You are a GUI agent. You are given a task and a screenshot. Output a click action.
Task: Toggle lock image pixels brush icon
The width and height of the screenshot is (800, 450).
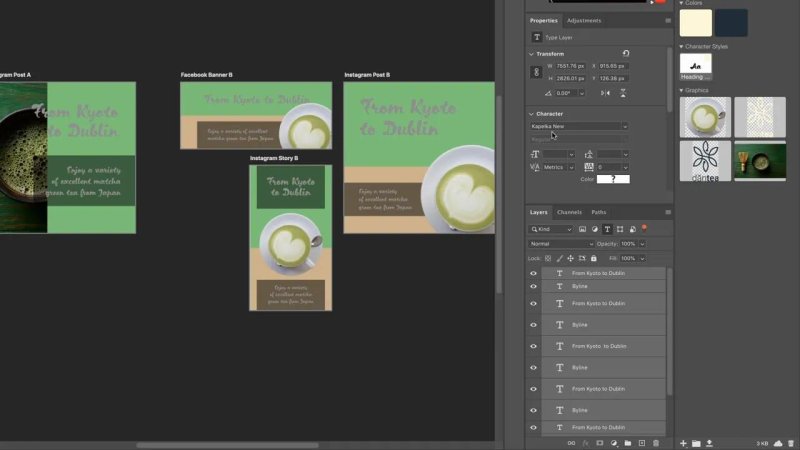(560, 258)
